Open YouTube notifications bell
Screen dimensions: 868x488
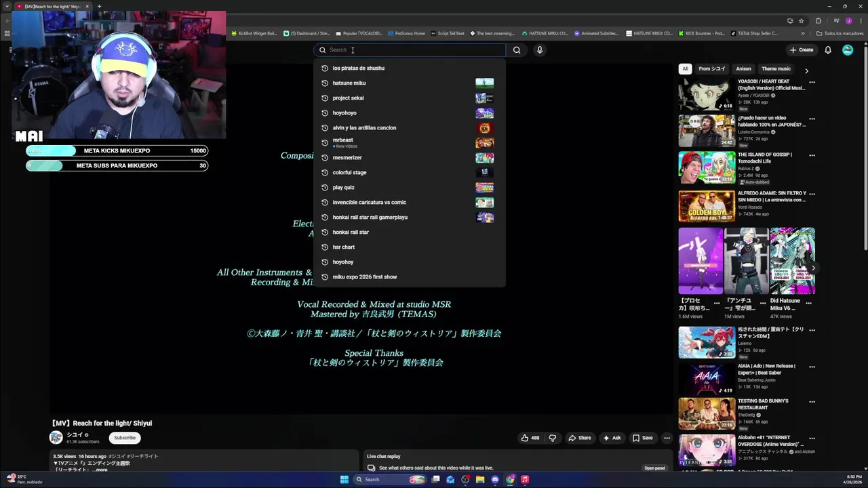click(x=828, y=49)
